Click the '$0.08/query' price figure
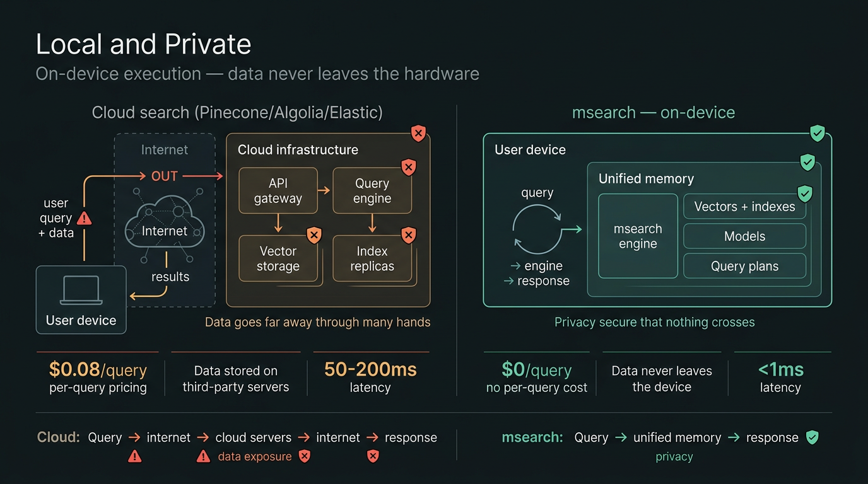 98,370
